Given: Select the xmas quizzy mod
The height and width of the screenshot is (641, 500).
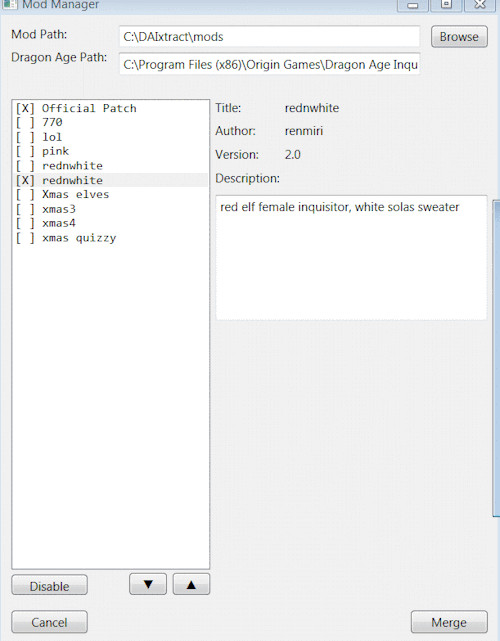Looking at the screenshot, I should point(111,238).
